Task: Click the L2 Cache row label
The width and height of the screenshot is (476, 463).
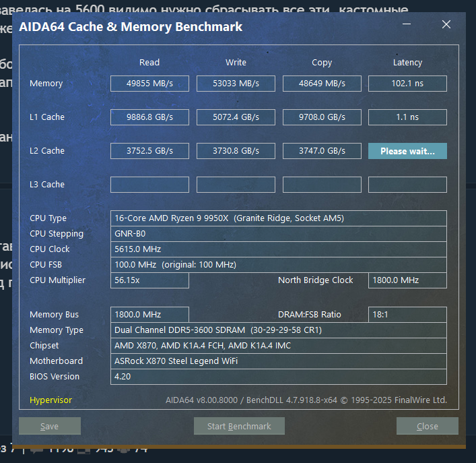Action: (47, 151)
